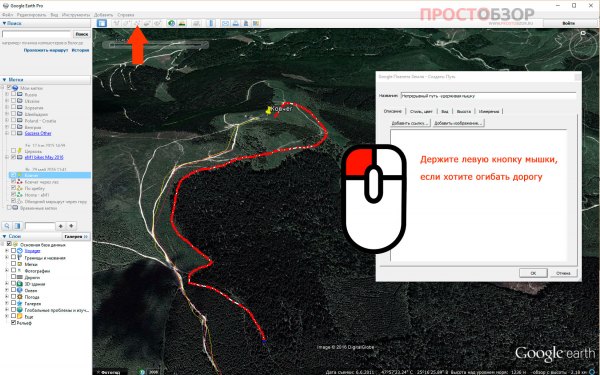Image resolution: width=600 pixels, height=375 pixels.
Task: Click the Record a Tour toolbar icon
Action: click(x=157, y=23)
